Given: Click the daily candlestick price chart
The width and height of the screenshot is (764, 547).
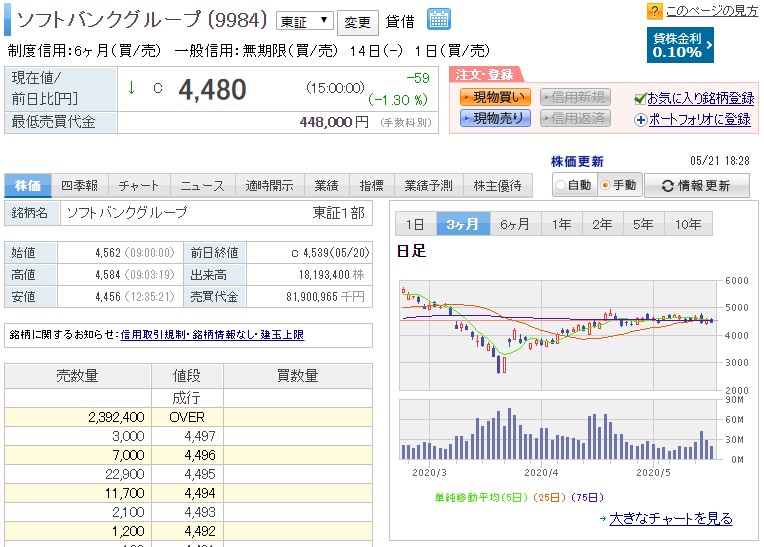Looking at the screenshot, I should [559, 335].
